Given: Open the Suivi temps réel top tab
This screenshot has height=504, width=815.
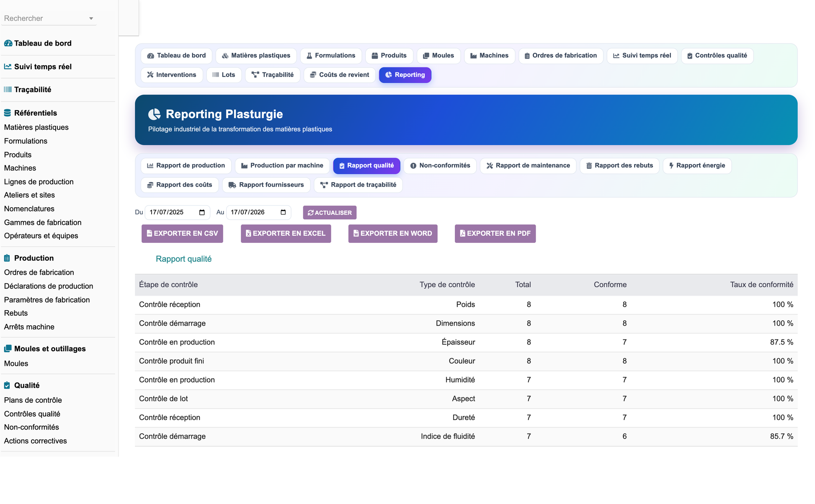Looking at the screenshot, I should [642, 56].
